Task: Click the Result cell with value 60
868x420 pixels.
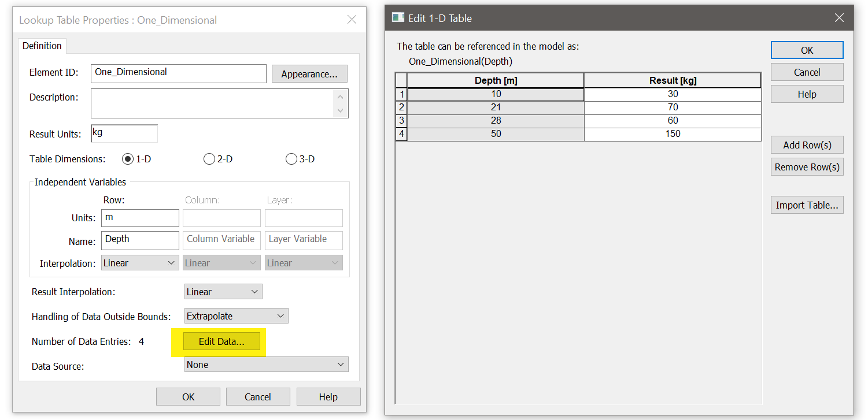Action: point(673,121)
